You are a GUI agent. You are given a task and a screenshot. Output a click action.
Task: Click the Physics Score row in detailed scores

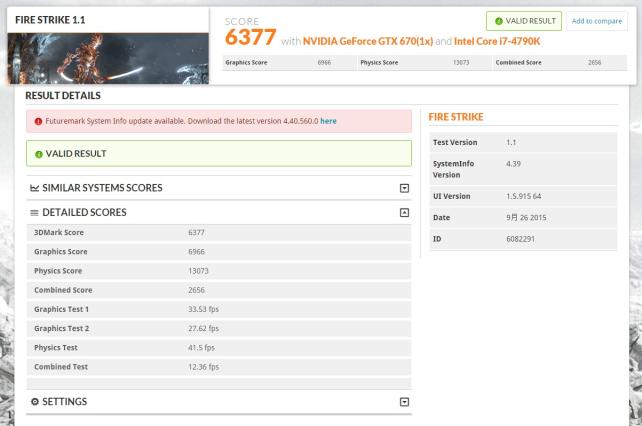[219, 271]
